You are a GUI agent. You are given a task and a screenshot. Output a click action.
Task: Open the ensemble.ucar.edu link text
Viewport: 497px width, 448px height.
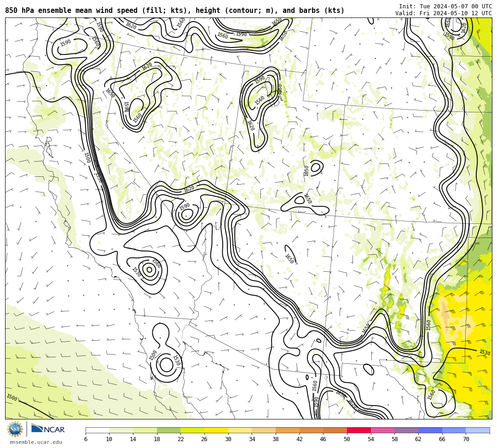[36, 442]
